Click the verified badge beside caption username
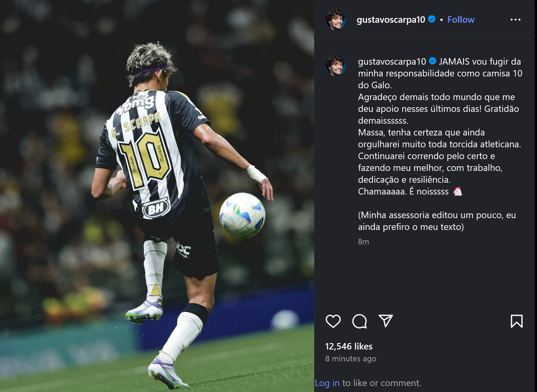This screenshot has width=537, height=392. click(433, 61)
